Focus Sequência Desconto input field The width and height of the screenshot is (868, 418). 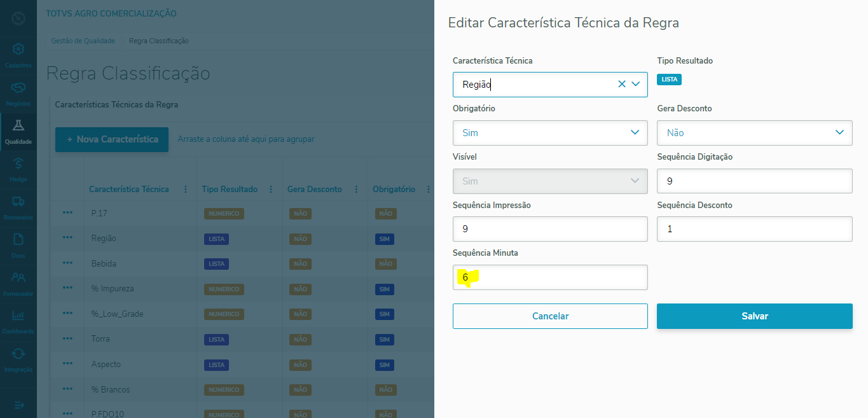(755, 229)
